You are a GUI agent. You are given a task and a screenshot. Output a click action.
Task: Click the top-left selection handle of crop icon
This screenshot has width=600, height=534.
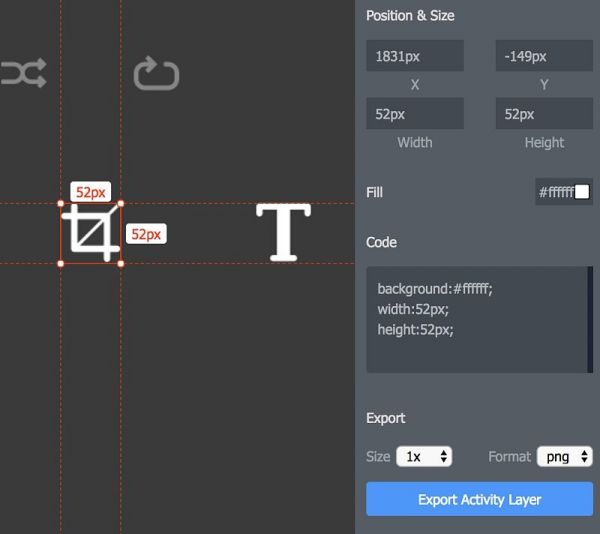(x=61, y=204)
